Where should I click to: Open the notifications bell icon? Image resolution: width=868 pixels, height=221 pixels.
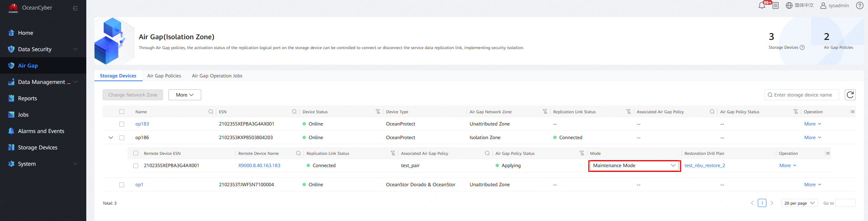click(762, 5)
